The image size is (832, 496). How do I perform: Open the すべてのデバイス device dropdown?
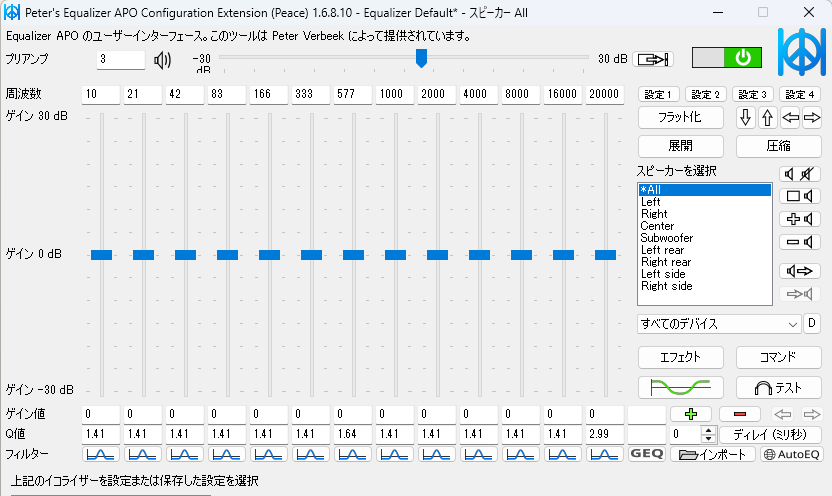pos(719,324)
